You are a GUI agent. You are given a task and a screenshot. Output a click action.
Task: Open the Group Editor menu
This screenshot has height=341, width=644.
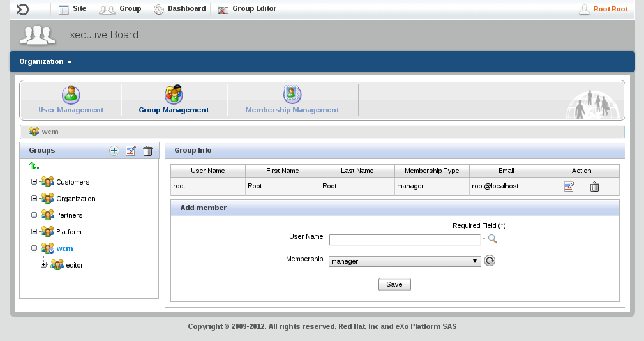(247, 9)
